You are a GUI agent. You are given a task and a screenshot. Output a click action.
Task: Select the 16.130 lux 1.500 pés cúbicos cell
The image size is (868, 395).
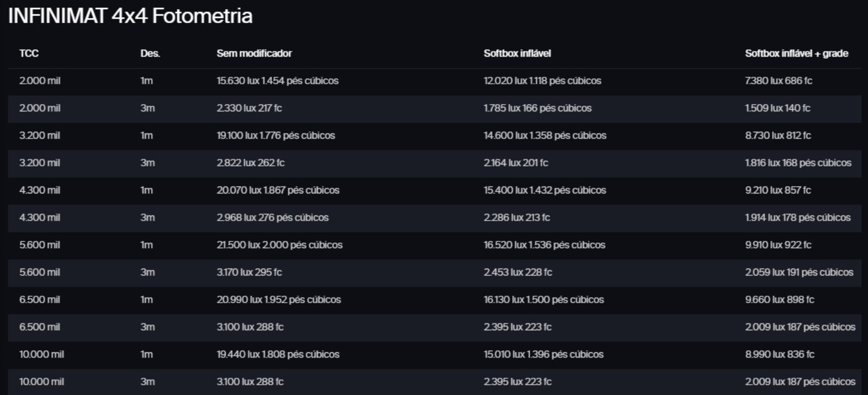point(543,300)
